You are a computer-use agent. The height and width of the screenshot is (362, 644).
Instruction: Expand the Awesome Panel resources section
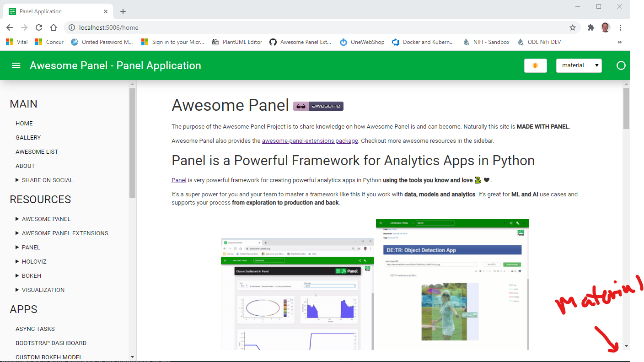tap(43, 219)
